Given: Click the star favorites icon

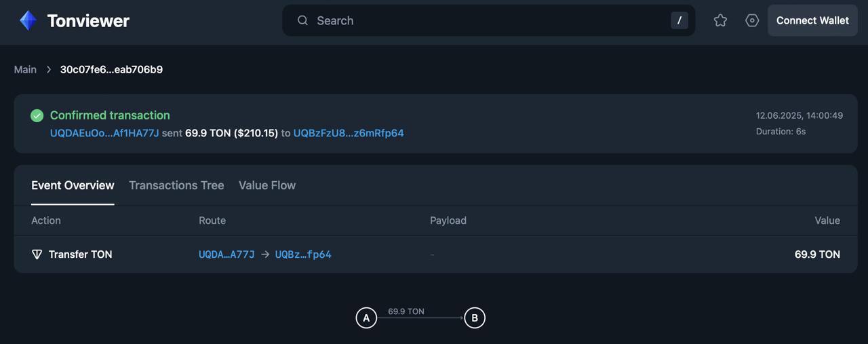Looking at the screenshot, I should [x=720, y=20].
